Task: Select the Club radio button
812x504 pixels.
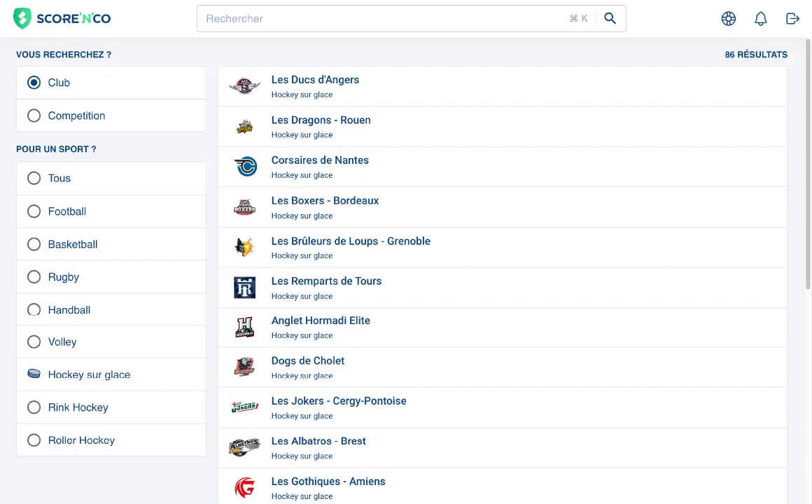Action: (34, 83)
